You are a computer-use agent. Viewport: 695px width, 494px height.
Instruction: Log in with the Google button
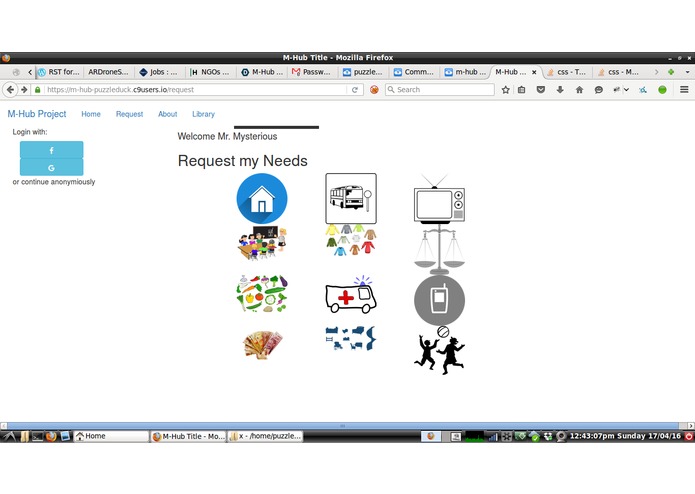(51, 167)
